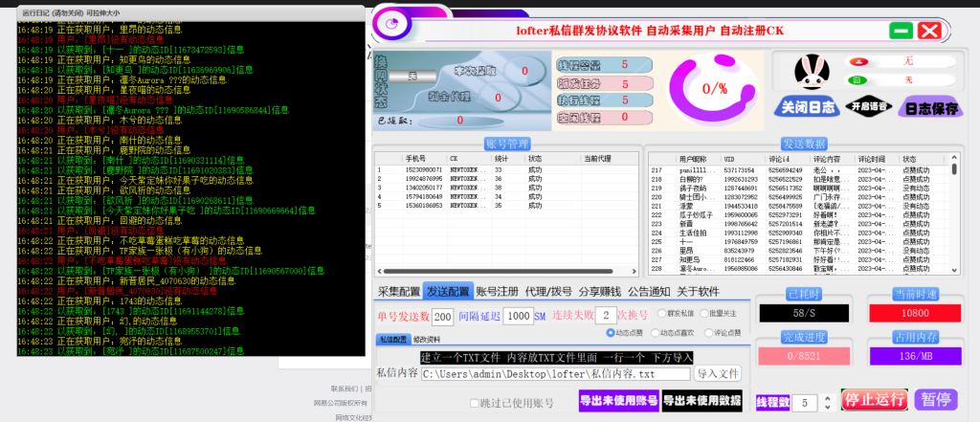Viewport: 980px width, 422px height.
Task: Open the 账号注册 tab
Action: point(499,291)
